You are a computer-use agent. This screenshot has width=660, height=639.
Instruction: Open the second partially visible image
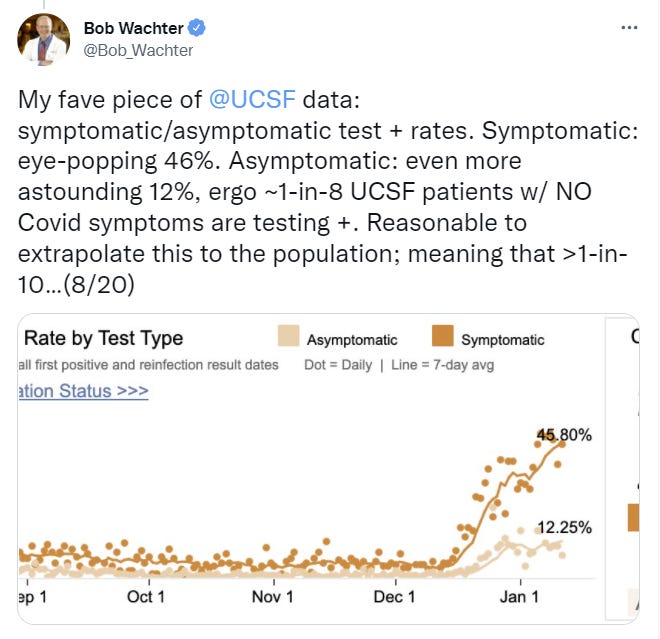(634, 468)
